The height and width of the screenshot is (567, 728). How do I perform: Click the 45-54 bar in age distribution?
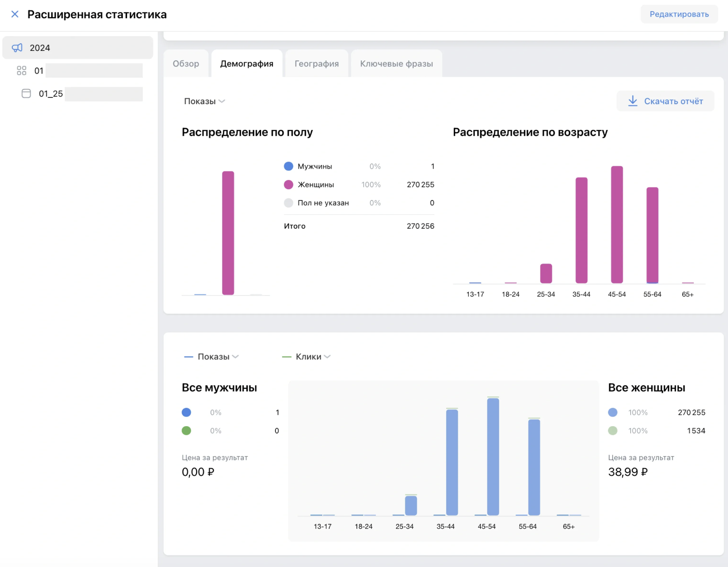click(617, 225)
